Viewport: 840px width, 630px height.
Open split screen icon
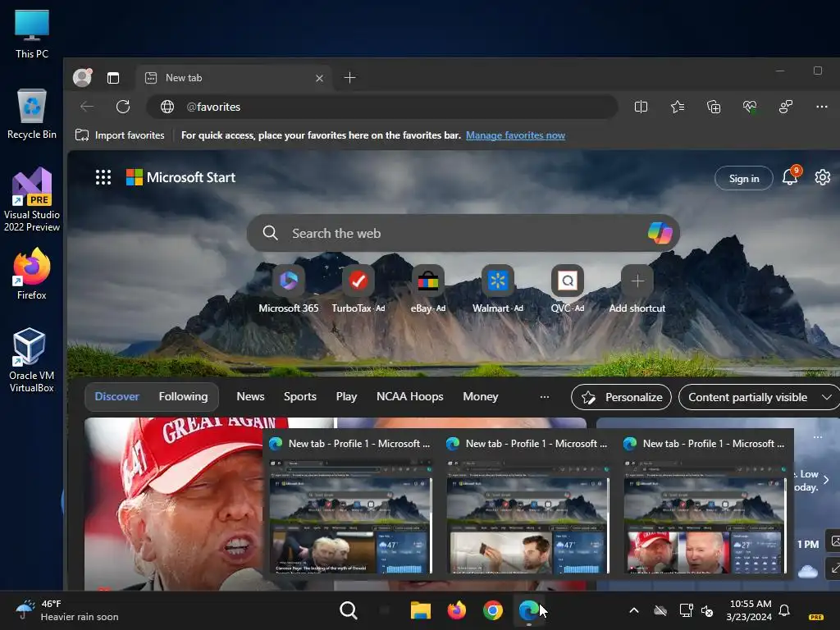pos(641,107)
